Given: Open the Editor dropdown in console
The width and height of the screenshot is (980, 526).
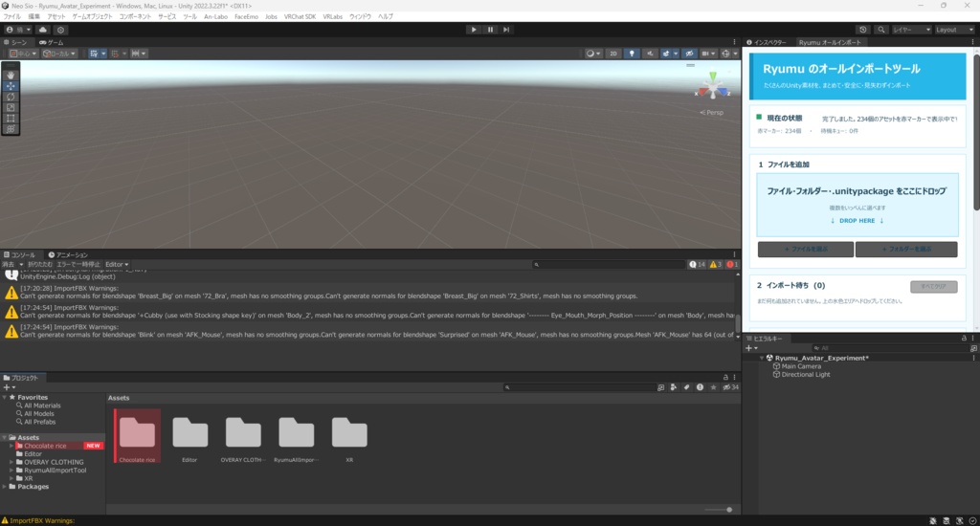Looking at the screenshot, I should pyautogui.click(x=116, y=264).
